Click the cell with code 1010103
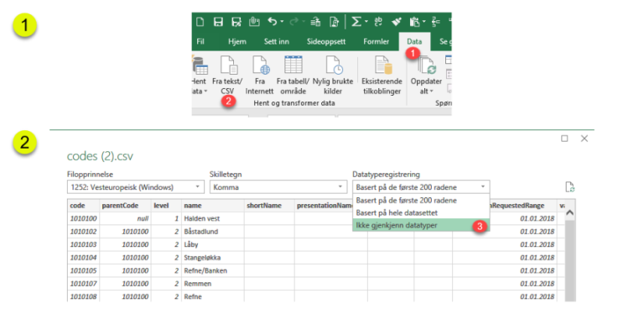Image resolution: width=644 pixels, height=314 pixels. pos(83,244)
